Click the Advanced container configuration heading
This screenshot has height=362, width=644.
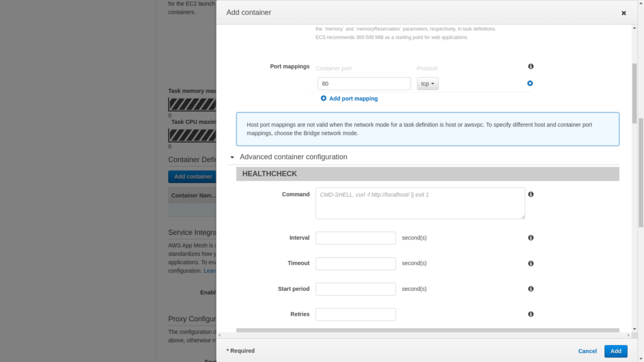coord(293,157)
